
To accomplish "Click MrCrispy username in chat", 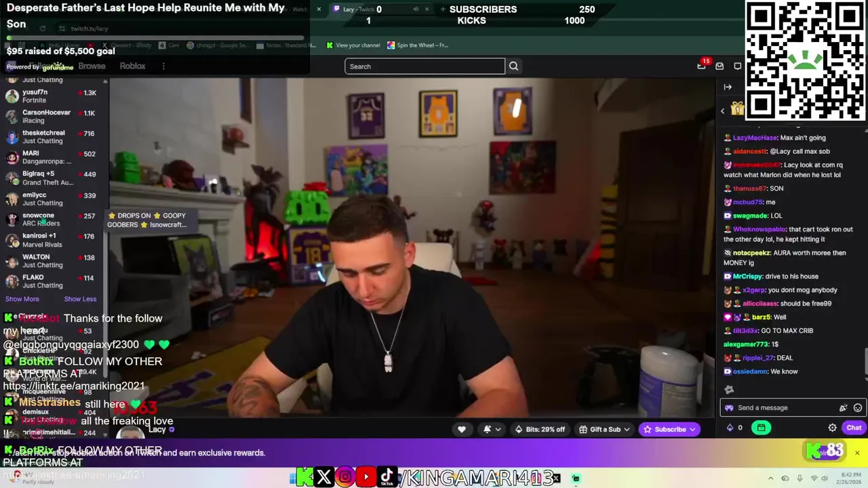I will pos(747,277).
